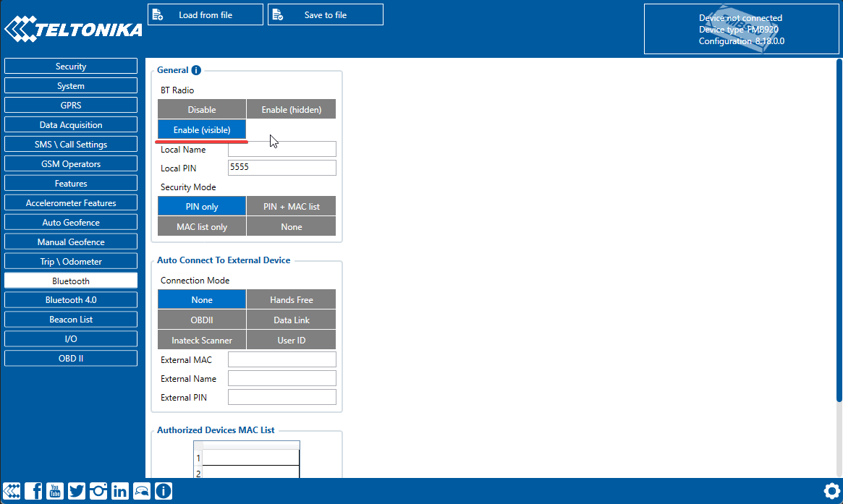Set BT Radio to Enable (hidden)
The width and height of the screenshot is (843, 504).
point(292,109)
